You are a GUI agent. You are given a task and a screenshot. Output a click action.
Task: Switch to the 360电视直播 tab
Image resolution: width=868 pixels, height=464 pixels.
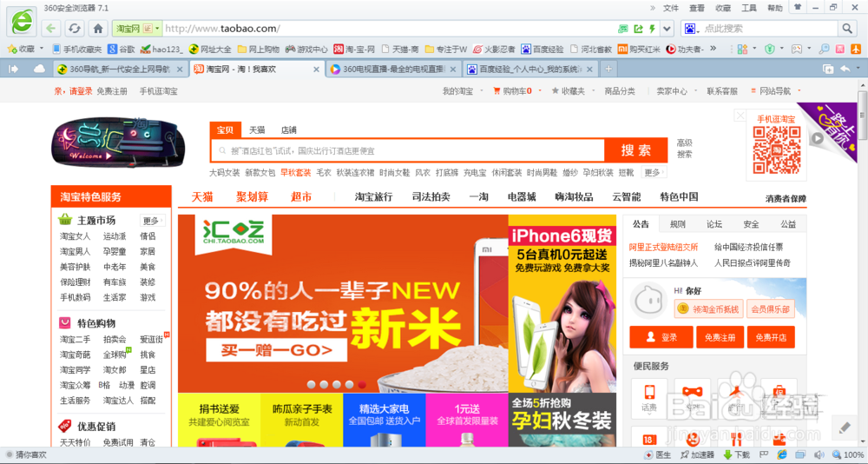click(x=393, y=70)
